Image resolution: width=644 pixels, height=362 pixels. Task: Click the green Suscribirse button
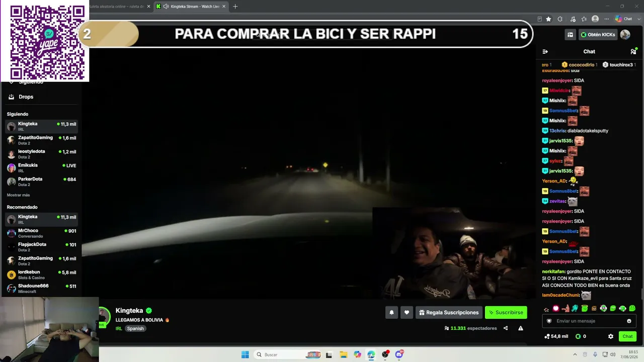pos(506,312)
